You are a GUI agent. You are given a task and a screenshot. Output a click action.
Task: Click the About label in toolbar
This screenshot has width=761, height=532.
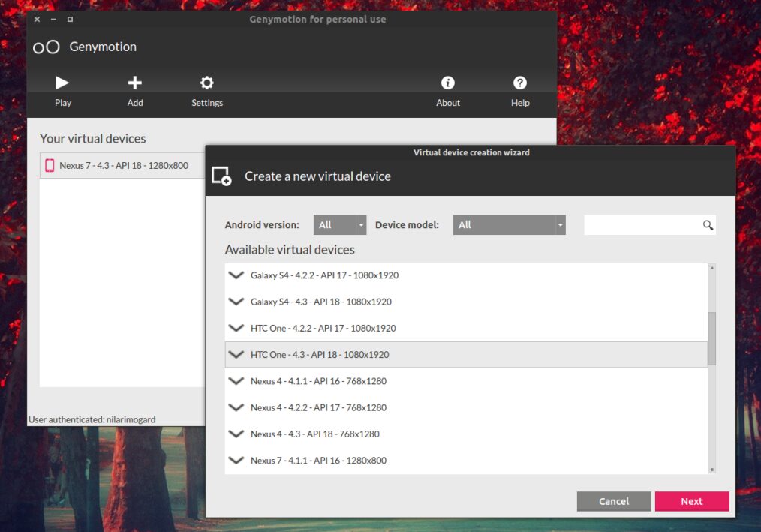click(x=447, y=103)
